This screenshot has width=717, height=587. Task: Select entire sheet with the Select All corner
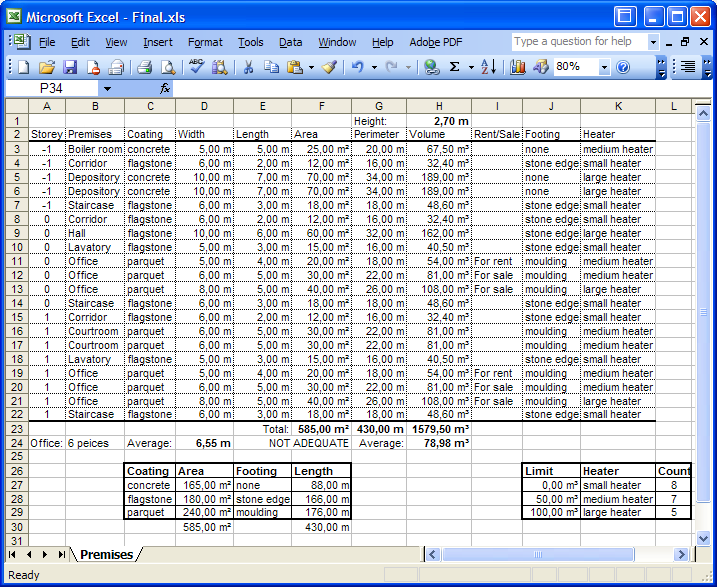pos(17,106)
